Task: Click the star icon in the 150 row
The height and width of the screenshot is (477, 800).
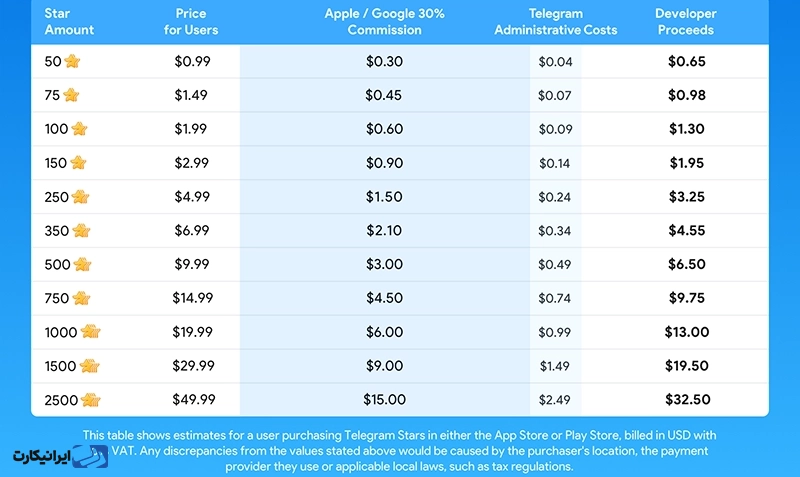Action: [x=79, y=163]
